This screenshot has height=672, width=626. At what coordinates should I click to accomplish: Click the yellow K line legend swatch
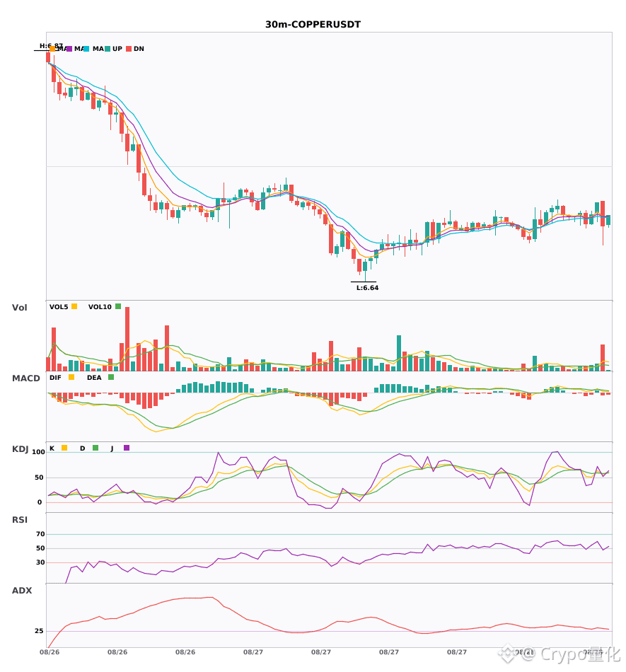[64, 448]
